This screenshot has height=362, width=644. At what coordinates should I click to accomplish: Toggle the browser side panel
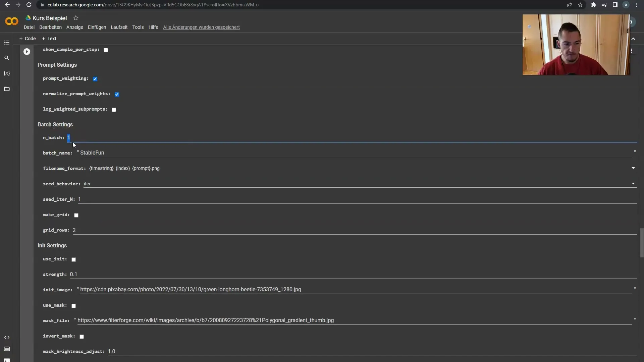(x=615, y=5)
